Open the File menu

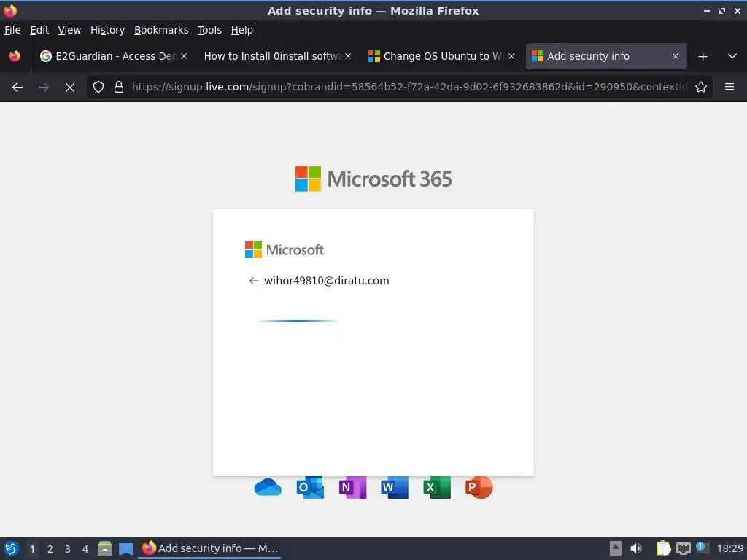point(12,30)
